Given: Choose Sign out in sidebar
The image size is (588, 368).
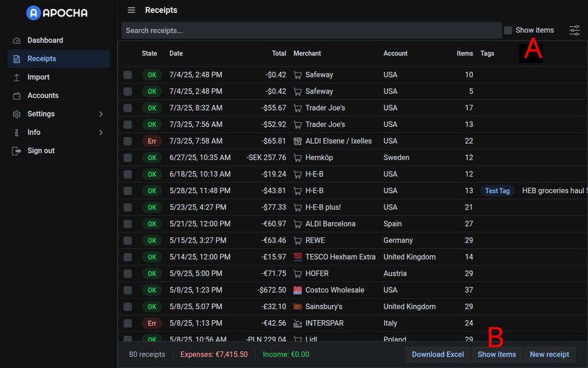Looking at the screenshot, I should coord(58,151).
